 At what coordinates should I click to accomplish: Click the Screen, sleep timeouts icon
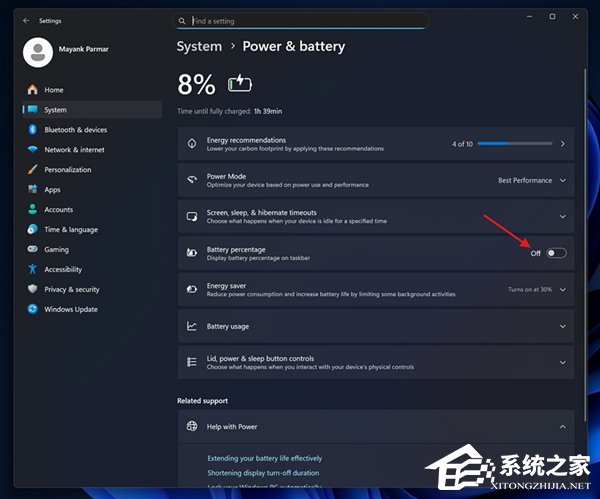click(192, 217)
